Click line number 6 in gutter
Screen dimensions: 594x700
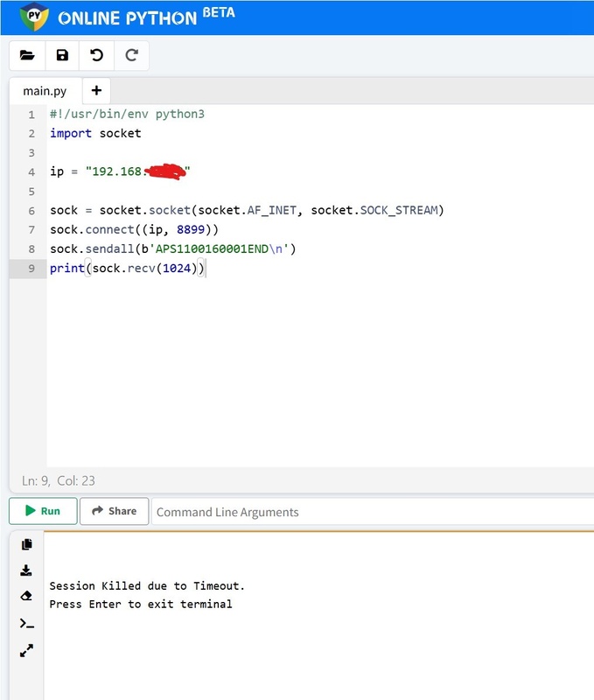(x=31, y=211)
